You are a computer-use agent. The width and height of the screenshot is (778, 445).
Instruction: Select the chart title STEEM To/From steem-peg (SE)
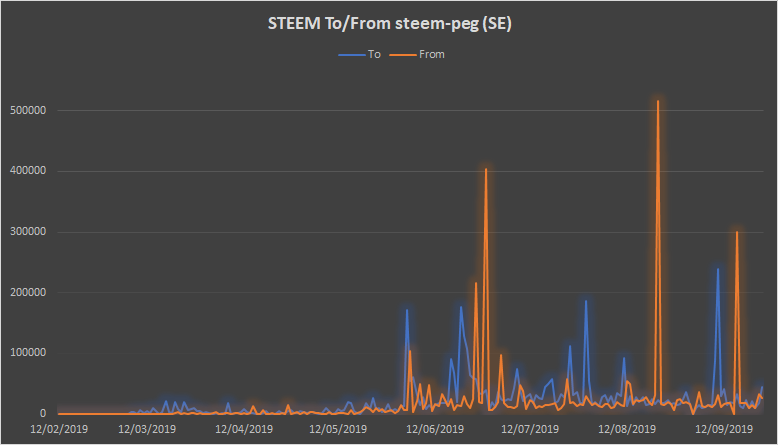389,23
